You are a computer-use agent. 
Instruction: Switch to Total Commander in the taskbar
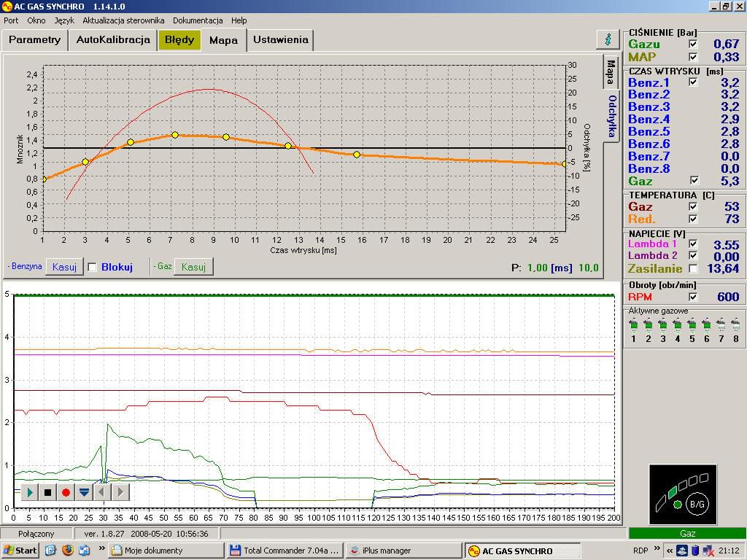285,551
